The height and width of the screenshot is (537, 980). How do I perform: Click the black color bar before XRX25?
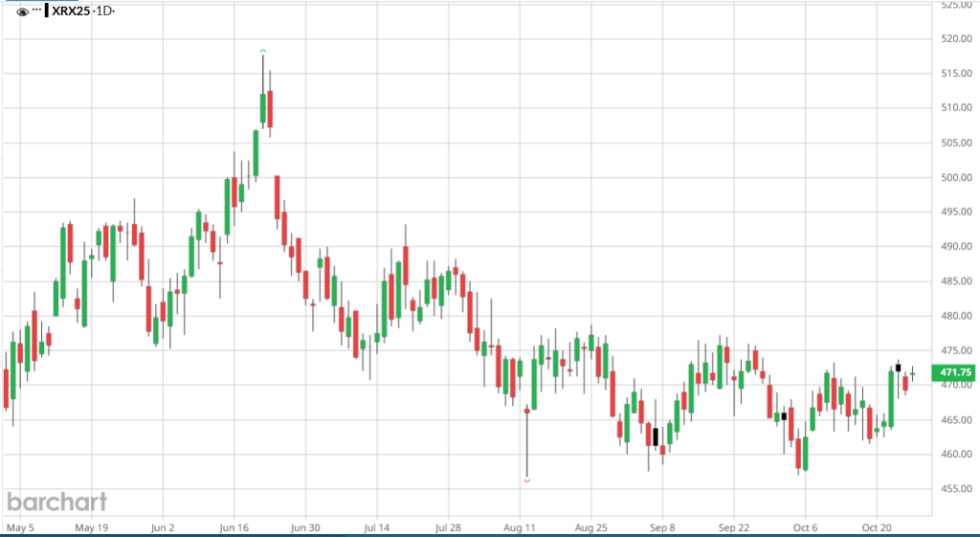[x=48, y=11]
